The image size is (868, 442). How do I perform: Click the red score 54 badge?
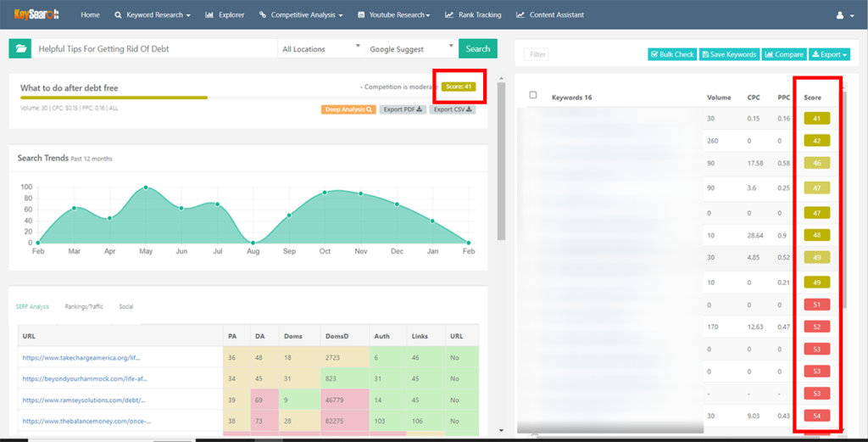click(x=816, y=416)
